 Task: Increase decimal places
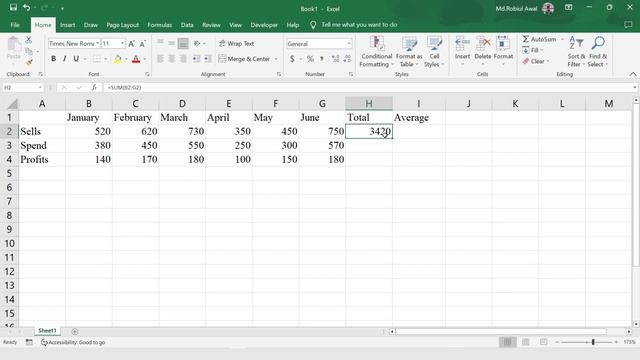[x=336, y=59]
